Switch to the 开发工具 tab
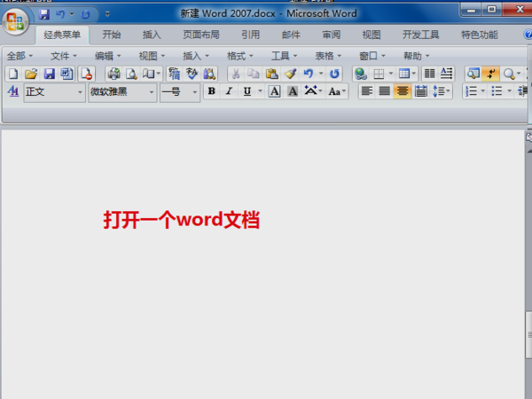The height and width of the screenshot is (399, 532). click(420, 35)
